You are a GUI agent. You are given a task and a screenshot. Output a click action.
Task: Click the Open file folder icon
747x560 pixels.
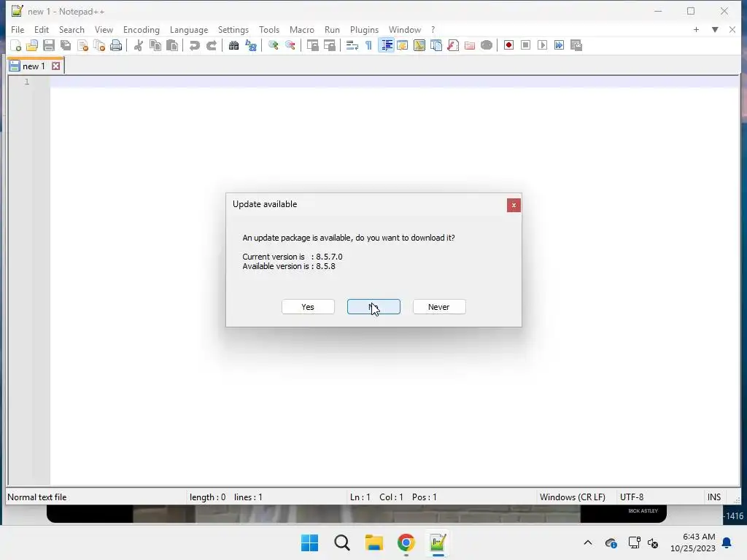point(32,45)
